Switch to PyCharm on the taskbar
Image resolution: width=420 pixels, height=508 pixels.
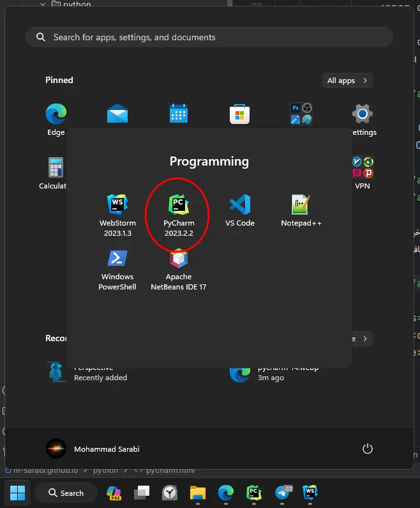click(253, 493)
